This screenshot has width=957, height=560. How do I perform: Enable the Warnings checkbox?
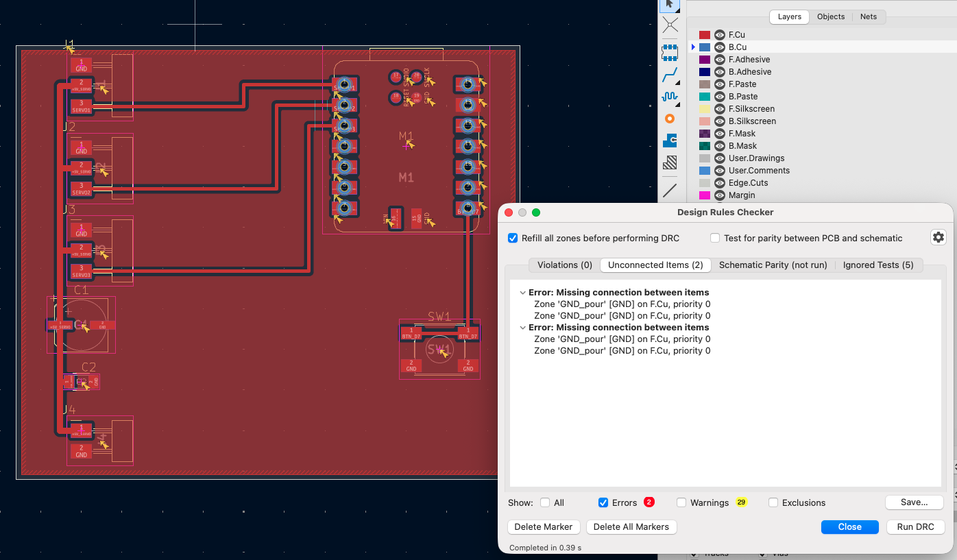pos(681,502)
